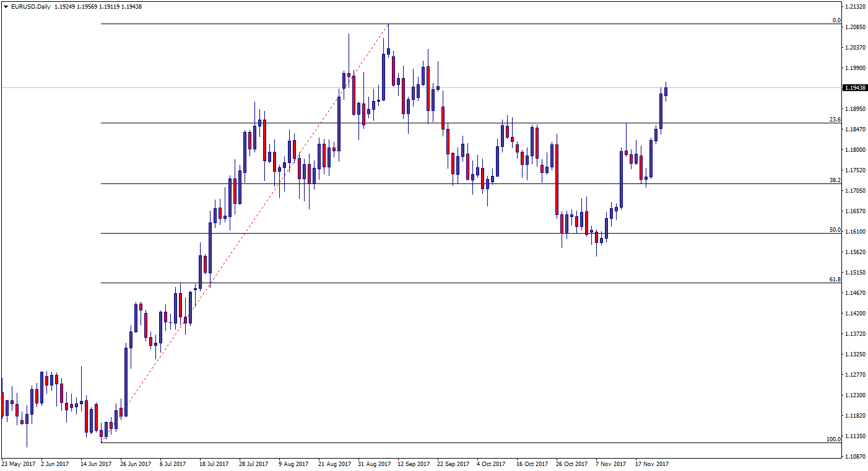Click the 1.16100 price axis label

coord(855,232)
